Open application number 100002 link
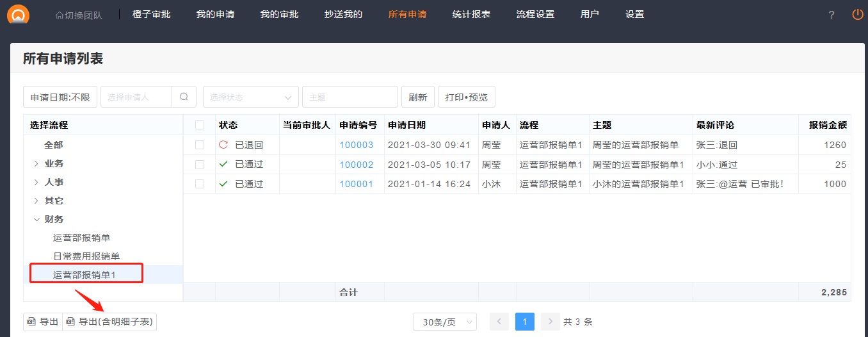Image resolution: width=868 pixels, height=337 pixels. coord(356,165)
